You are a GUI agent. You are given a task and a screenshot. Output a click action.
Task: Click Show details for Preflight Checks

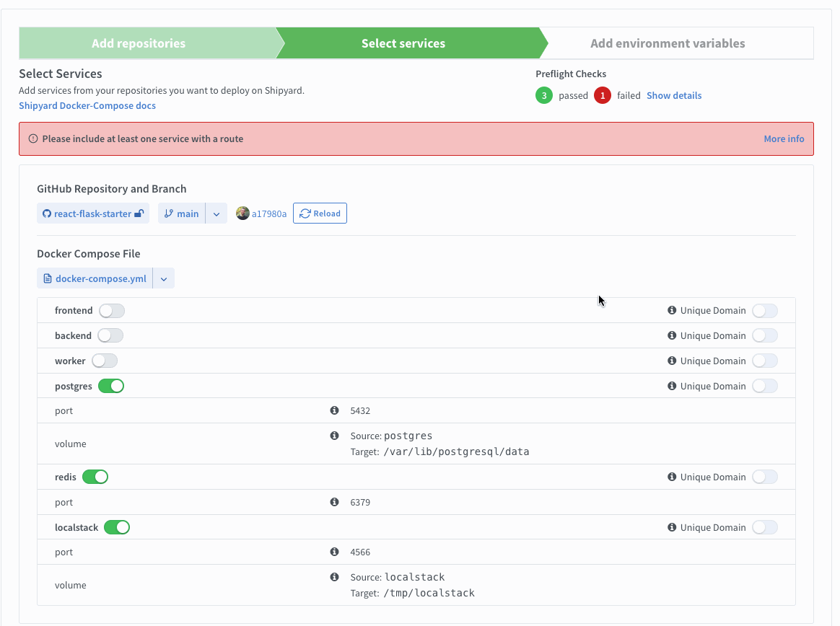click(x=674, y=95)
